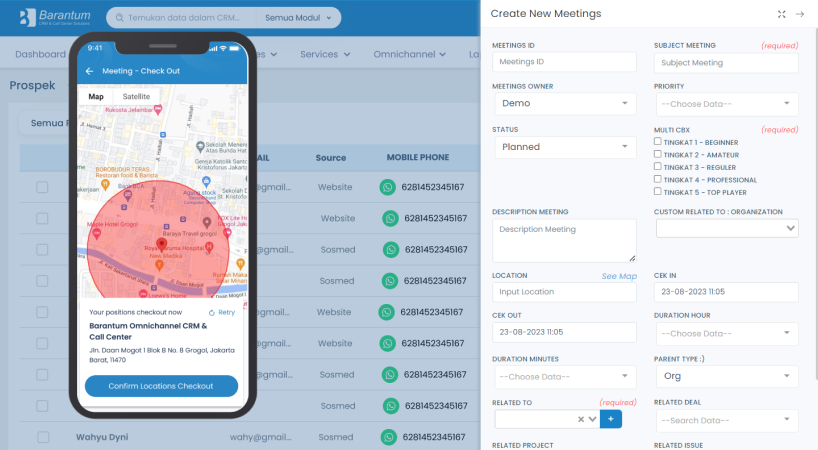Click the Prospek page title
Image resolution: width=818 pixels, height=450 pixels.
point(32,86)
